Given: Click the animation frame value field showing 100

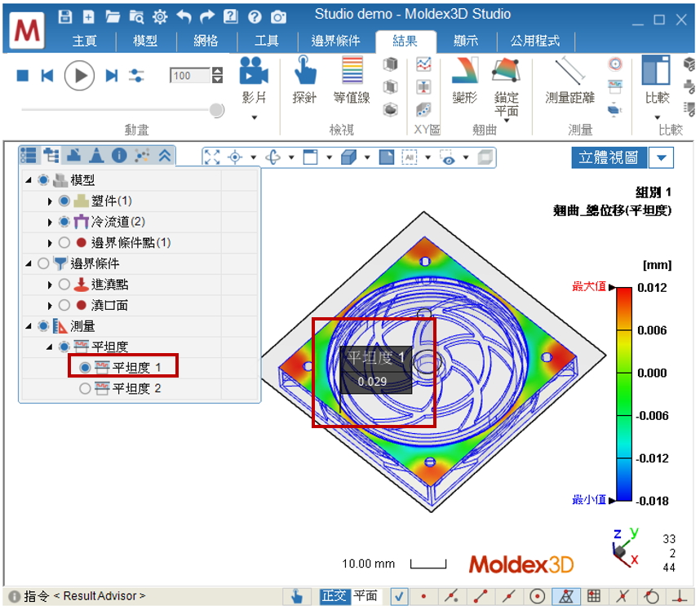Looking at the screenshot, I should [x=189, y=76].
